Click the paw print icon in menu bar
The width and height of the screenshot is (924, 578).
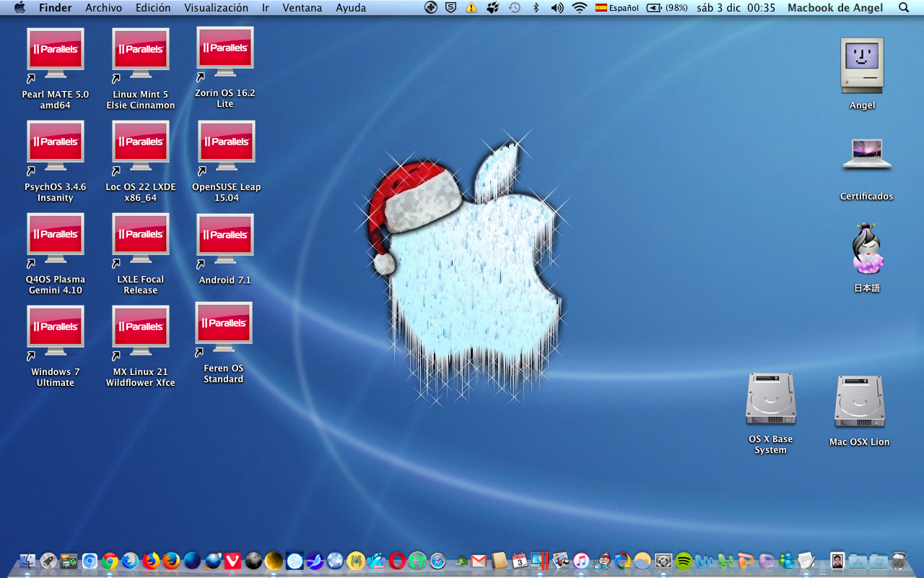(x=493, y=8)
